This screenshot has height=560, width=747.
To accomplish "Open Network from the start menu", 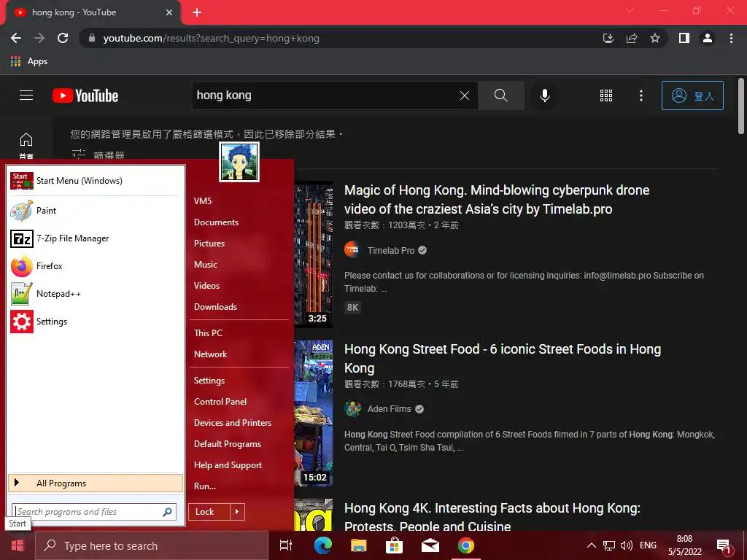I will [x=210, y=354].
